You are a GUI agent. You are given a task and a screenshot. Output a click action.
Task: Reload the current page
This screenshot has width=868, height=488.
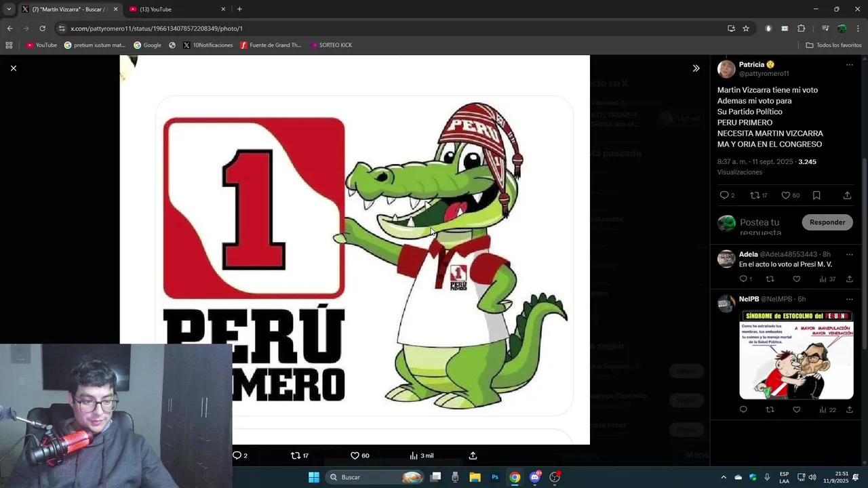[42, 28]
